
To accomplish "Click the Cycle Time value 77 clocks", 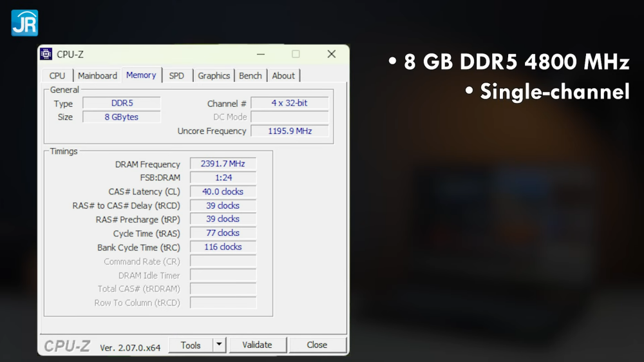I will 223,233.
